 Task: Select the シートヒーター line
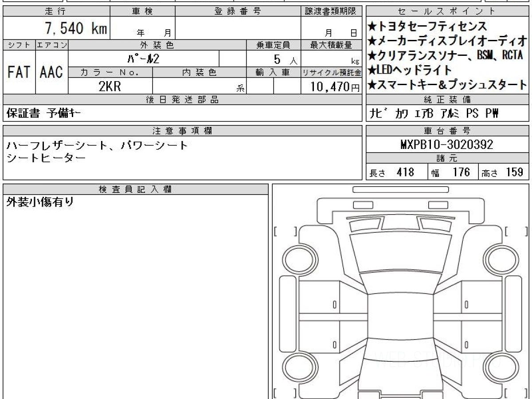pos(46,157)
